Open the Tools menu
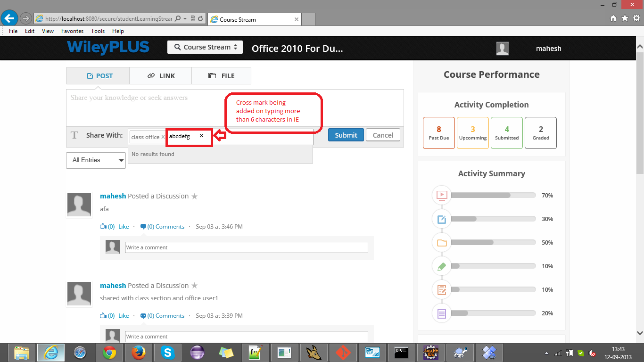This screenshot has width=644, height=362. coord(98,31)
